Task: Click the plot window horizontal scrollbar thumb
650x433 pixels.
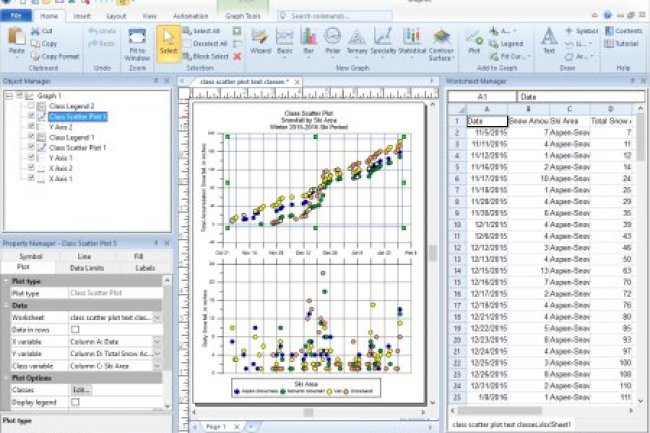Action: (308, 412)
